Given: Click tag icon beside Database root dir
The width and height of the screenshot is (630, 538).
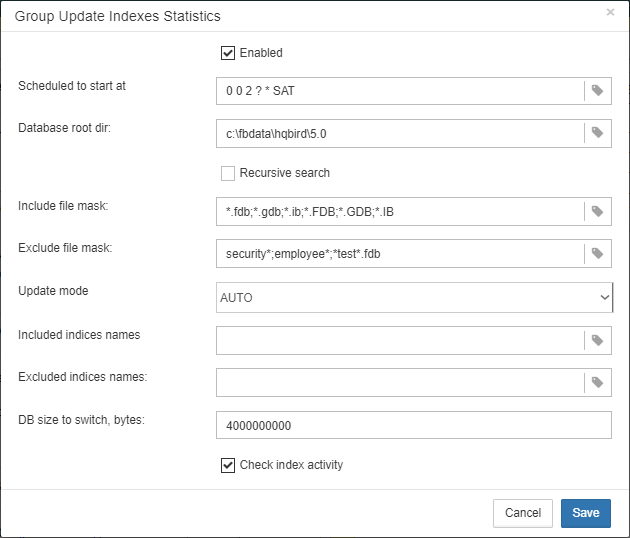Looking at the screenshot, I should pos(597,133).
